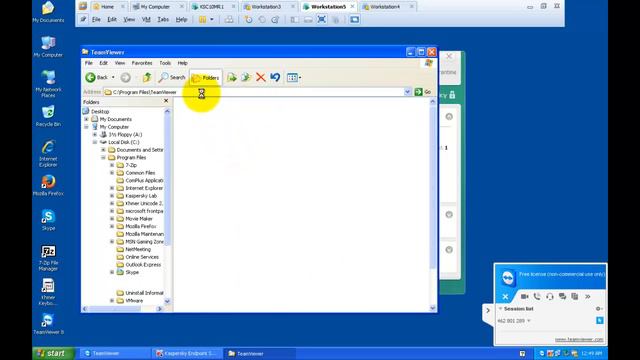Click the red Delete icon in Explorer toolbar

260,77
